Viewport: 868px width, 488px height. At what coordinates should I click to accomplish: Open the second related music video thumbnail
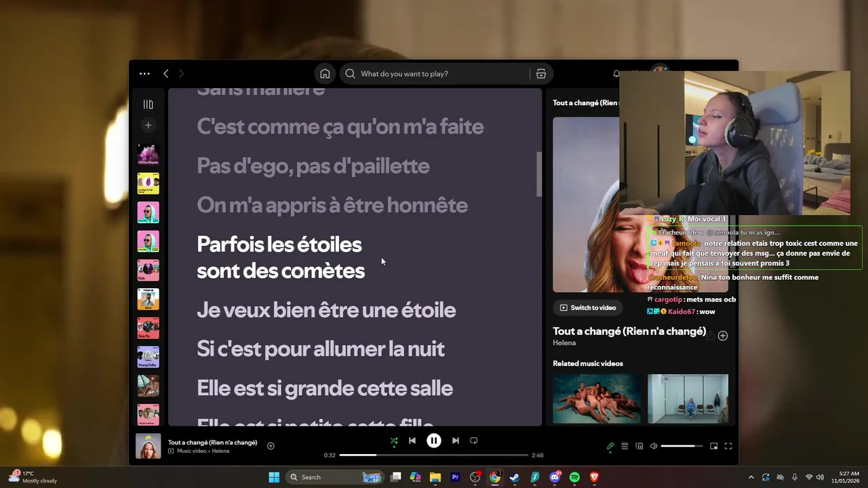(x=688, y=399)
